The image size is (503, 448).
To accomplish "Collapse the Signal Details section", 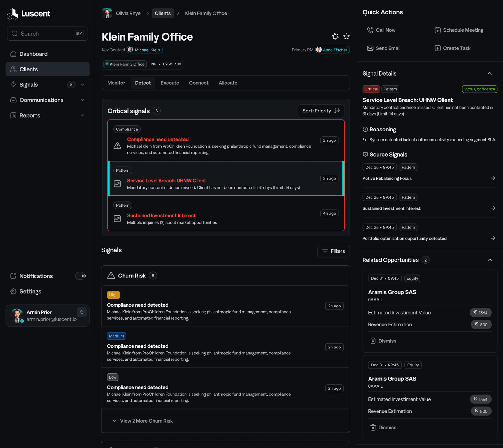I will point(489,74).
